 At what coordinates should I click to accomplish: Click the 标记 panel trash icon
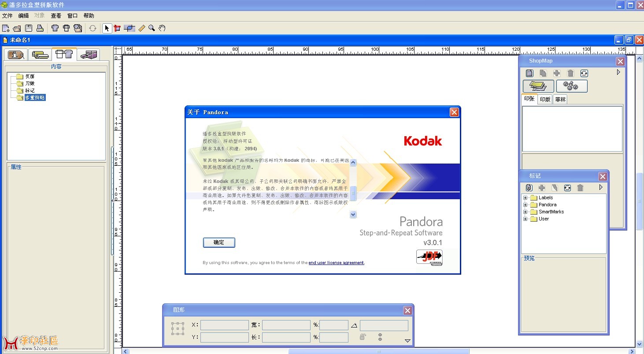tap(580, 188)
